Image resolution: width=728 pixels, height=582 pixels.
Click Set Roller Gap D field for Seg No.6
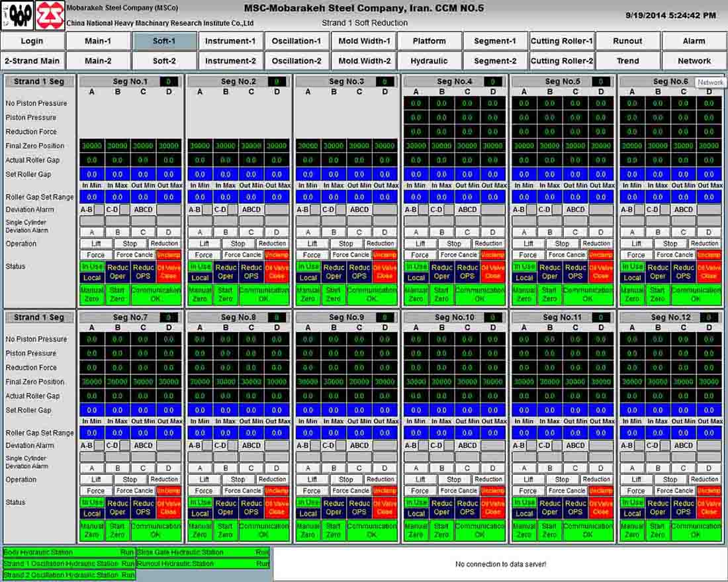pyautogui.click(x=709, y=175)
